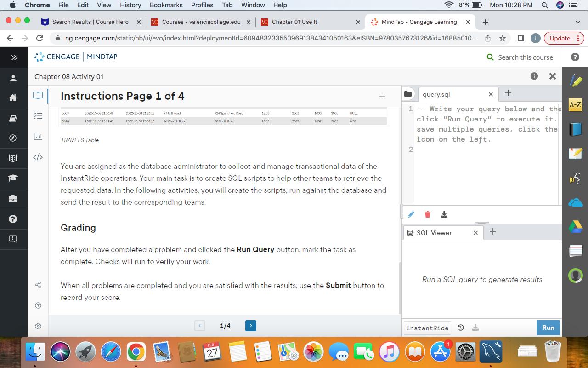The image size is (588, 368).
Task: Open the code brackets icon
Action: click(38, 157)
